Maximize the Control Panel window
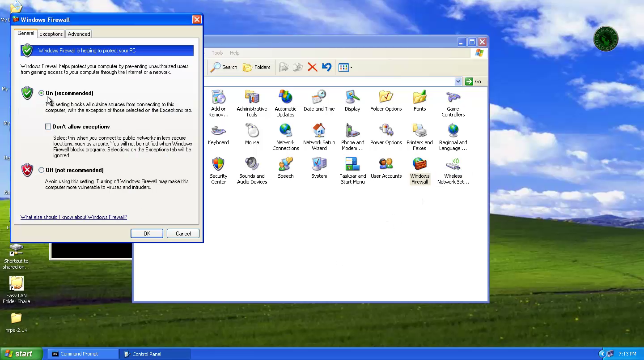The image size is (644, 360). (472, 42)
